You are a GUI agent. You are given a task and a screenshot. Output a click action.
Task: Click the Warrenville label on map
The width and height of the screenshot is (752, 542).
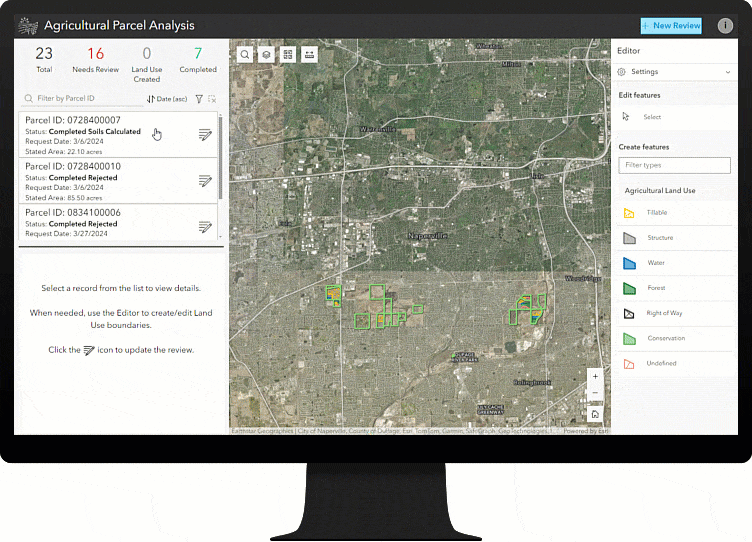[x=378, y=129]
